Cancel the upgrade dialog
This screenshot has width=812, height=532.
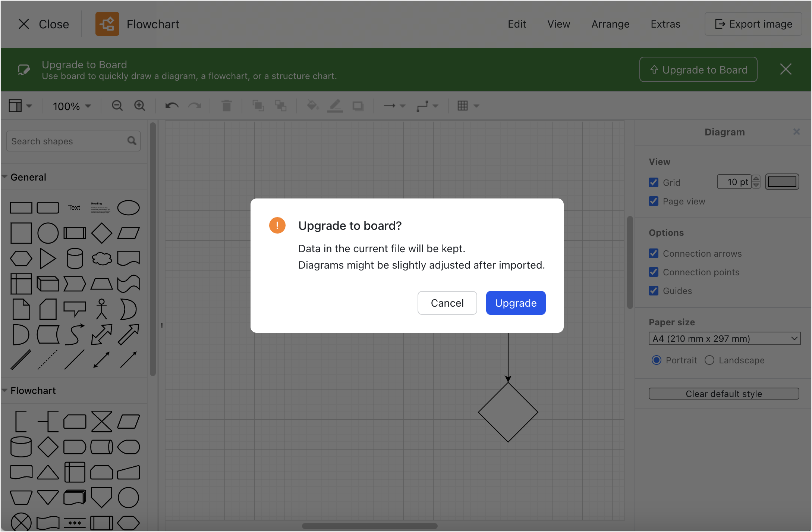point(447,303)
